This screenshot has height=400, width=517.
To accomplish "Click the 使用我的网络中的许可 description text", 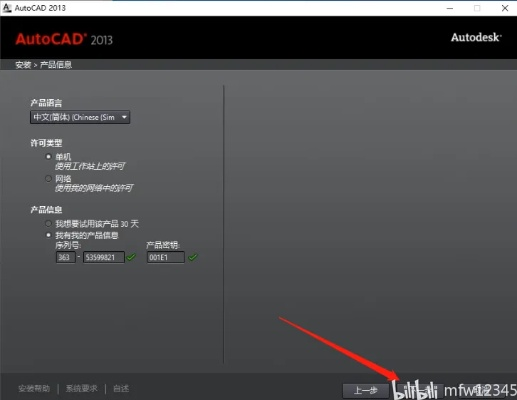I will pos(94,188).
